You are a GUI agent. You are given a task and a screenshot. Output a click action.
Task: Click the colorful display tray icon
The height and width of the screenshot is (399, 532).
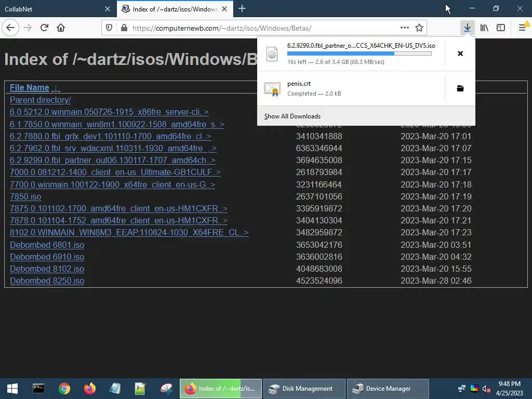coord(474,389)
